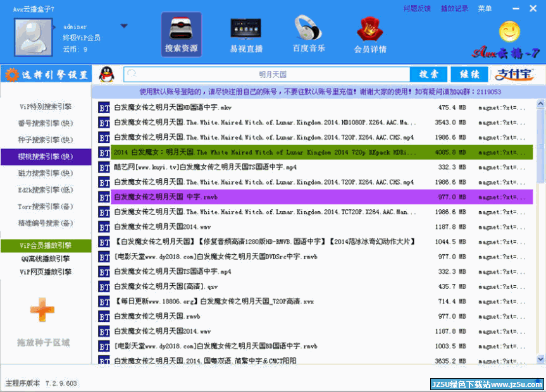546x392 pixels.
Task: Click the BT icon of the 1003.5 MB BD国语中字 result
Action: pyautogui.click(x=104, y=346)
